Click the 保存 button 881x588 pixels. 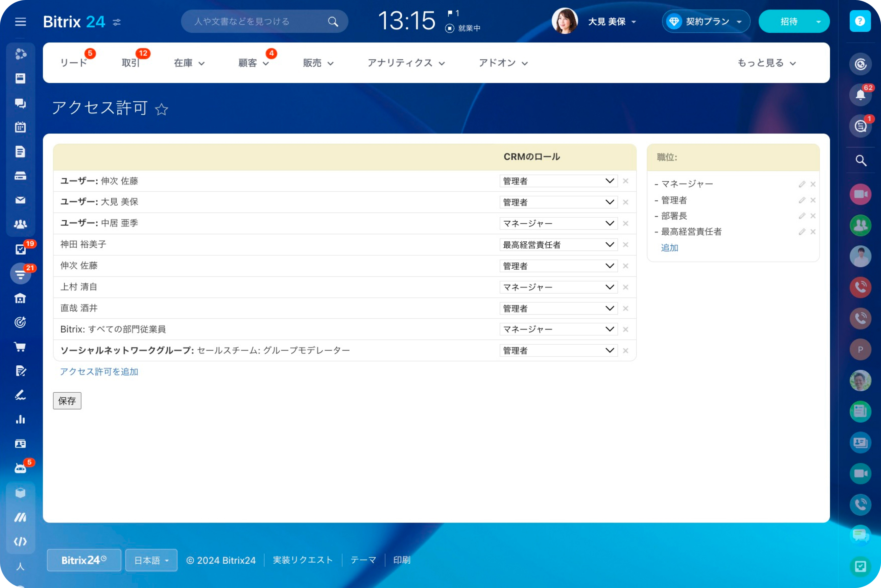tap(67, 401)
